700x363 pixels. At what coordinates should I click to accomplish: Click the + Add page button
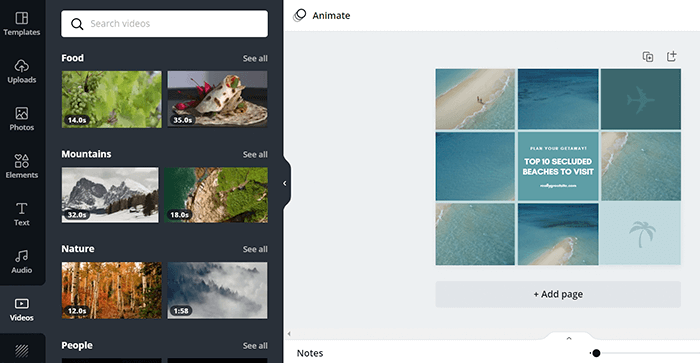tap(558, 294)
